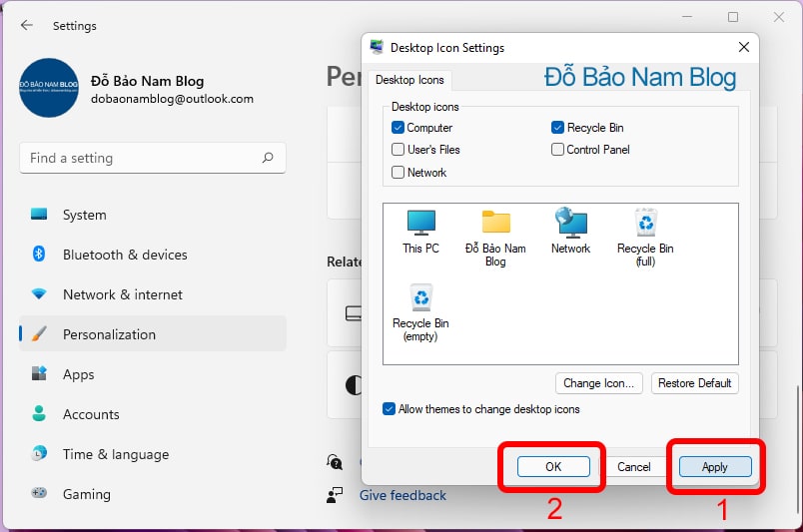Click the Cancel button
The image size is (803, 532).
(x=633, y=466)
